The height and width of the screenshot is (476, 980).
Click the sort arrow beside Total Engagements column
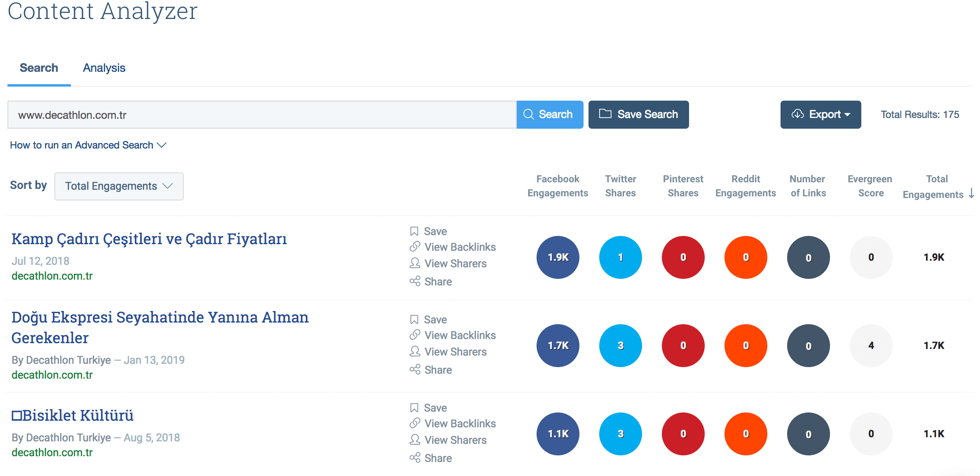pos(971,193)
